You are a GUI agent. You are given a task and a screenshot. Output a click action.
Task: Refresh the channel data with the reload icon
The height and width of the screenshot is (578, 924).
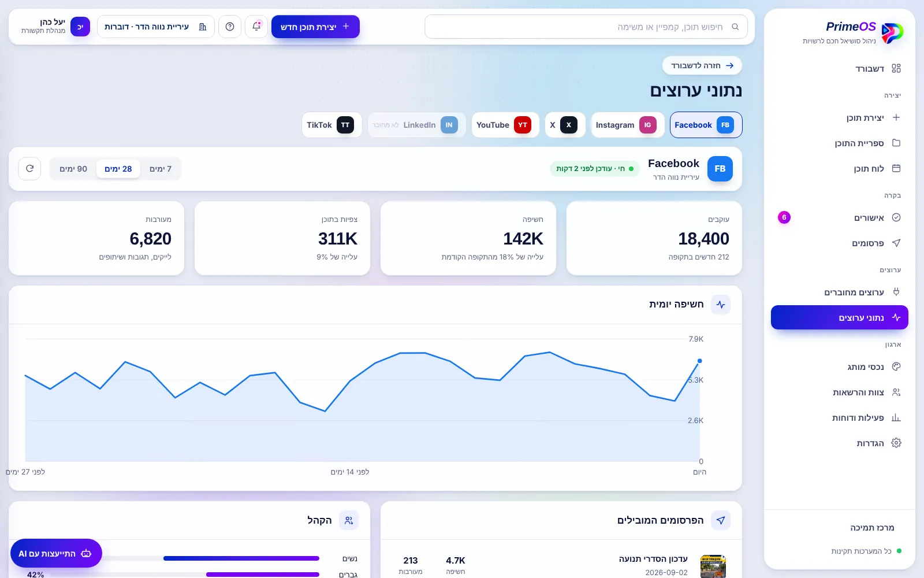pos(29,169)
